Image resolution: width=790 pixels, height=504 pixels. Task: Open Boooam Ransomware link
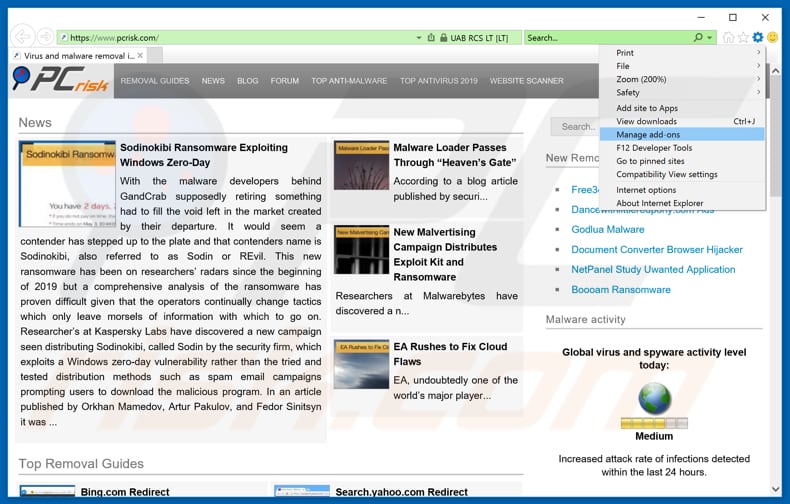click(x=621, y=289)
